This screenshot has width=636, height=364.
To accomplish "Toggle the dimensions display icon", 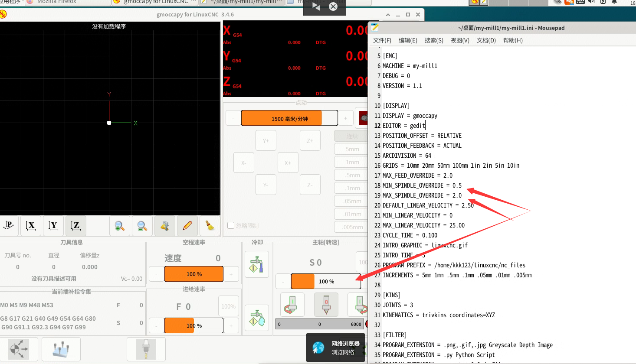I will 165,226.
